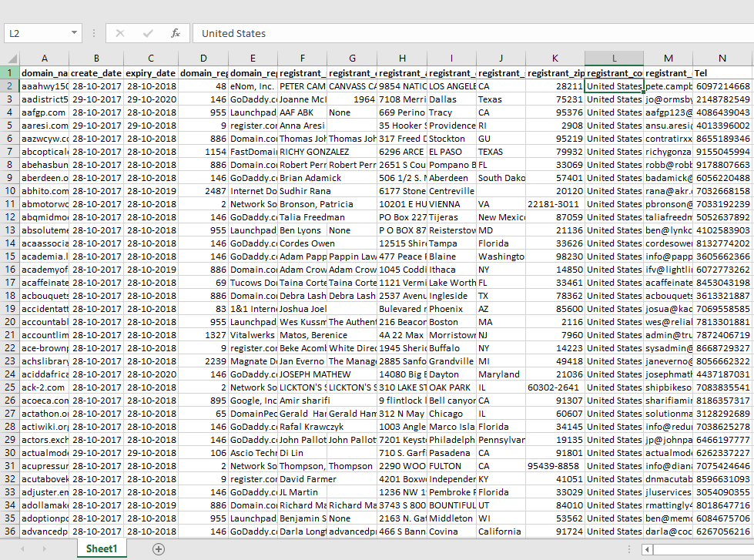Select column G header
Image resolution: width=754 pixels, height=560 pixels.
coord(352,59)
